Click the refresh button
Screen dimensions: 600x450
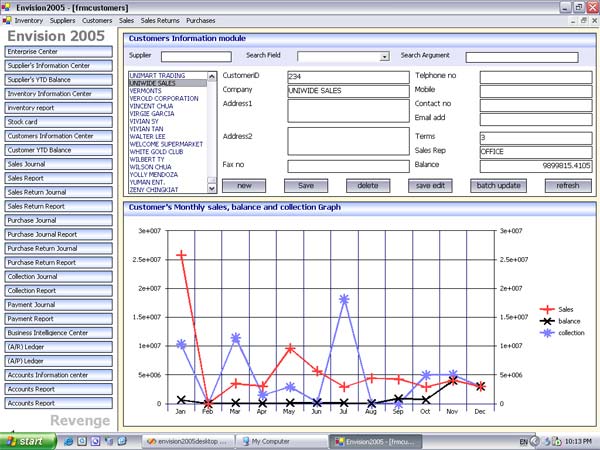(568, 185)
